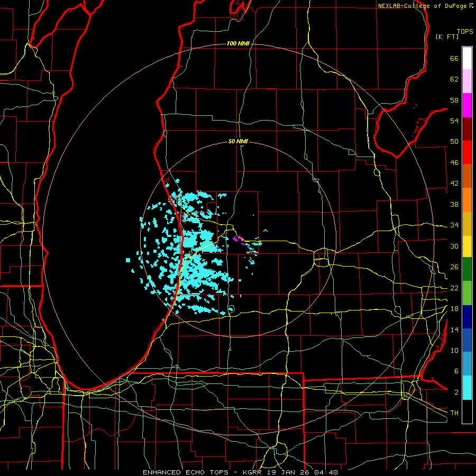Click the black TH threshold swatch
The image size is (476, 476).
click(467, 411)
